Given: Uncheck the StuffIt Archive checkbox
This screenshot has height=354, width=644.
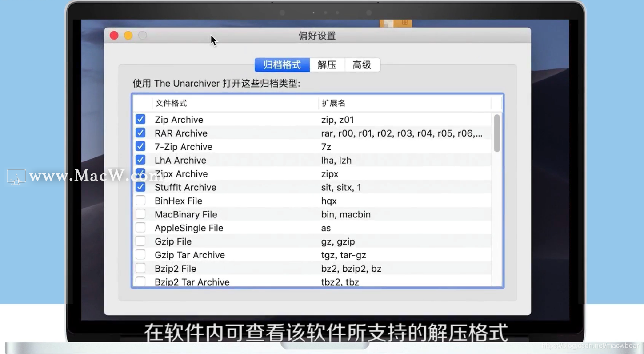Looking at the screenshot, I should (140, 187).
